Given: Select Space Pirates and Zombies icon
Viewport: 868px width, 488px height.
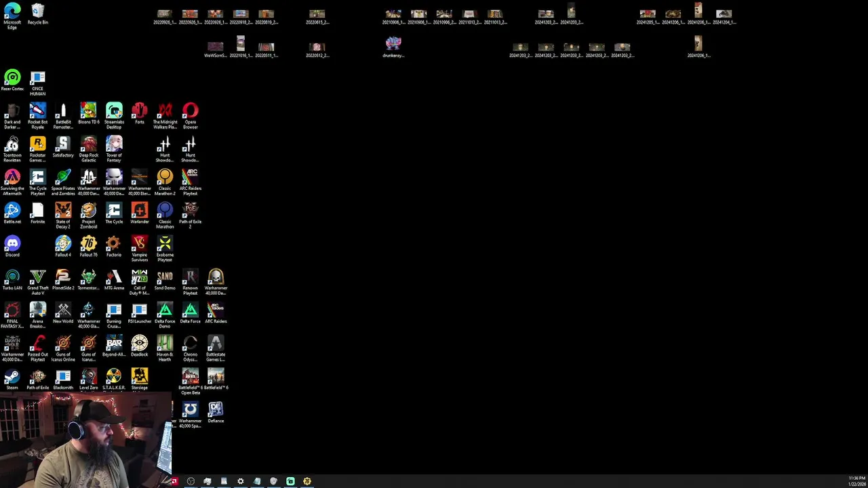Looking at the screenshot, I should [x=63, y=182].
